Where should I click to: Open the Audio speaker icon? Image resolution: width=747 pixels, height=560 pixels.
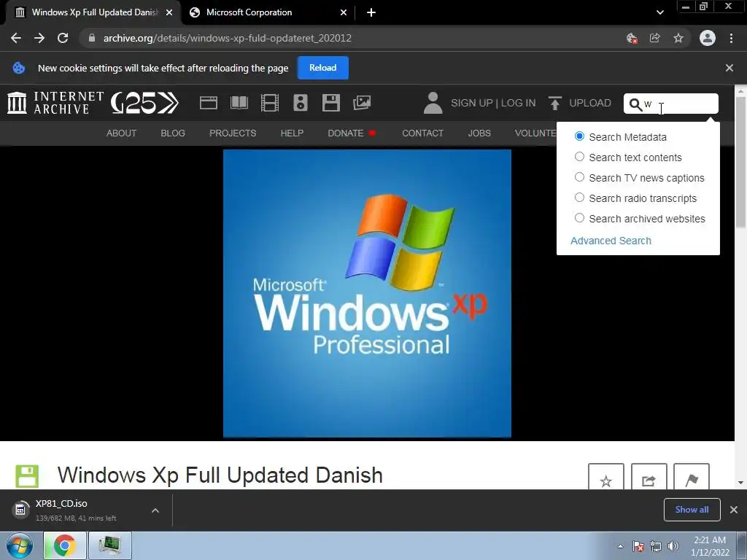click(300, 103)
